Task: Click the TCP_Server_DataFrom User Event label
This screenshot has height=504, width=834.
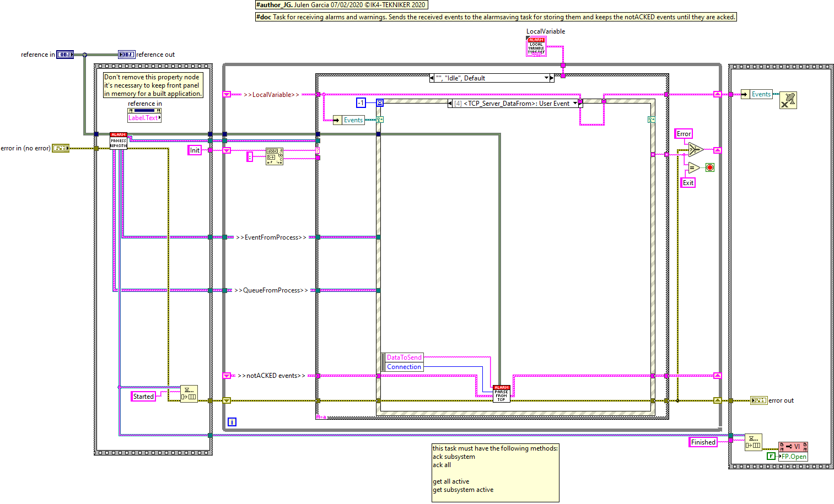Action: pyautogui.click(x=512, y=104)
